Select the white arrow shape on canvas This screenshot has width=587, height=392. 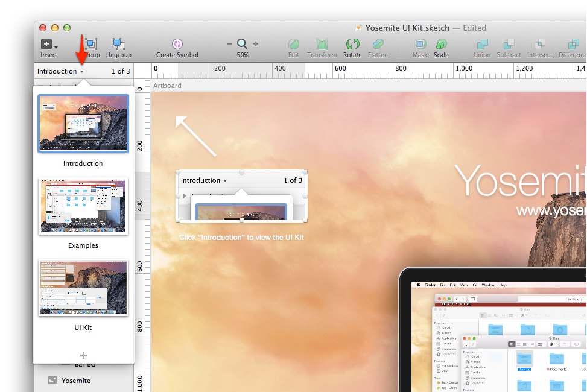196,136
